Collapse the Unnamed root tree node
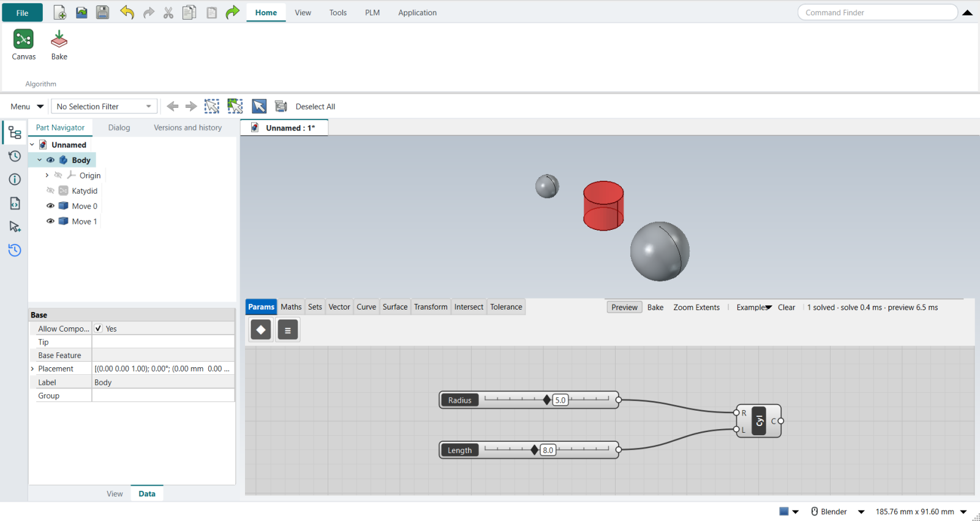 tap(32, 145)
